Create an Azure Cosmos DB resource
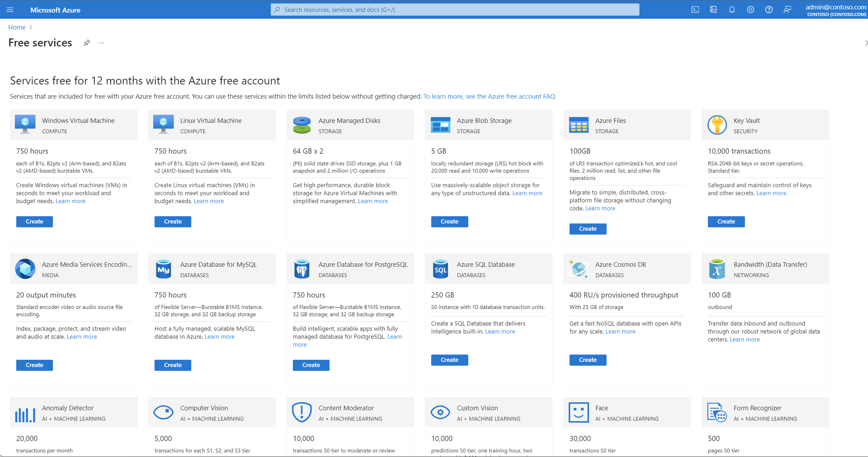 coord(587,360)
